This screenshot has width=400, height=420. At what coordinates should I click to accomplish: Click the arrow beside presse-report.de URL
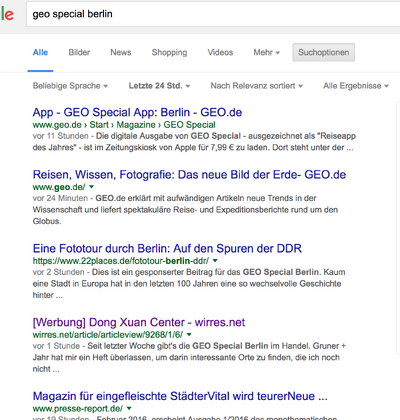(129, 408)
